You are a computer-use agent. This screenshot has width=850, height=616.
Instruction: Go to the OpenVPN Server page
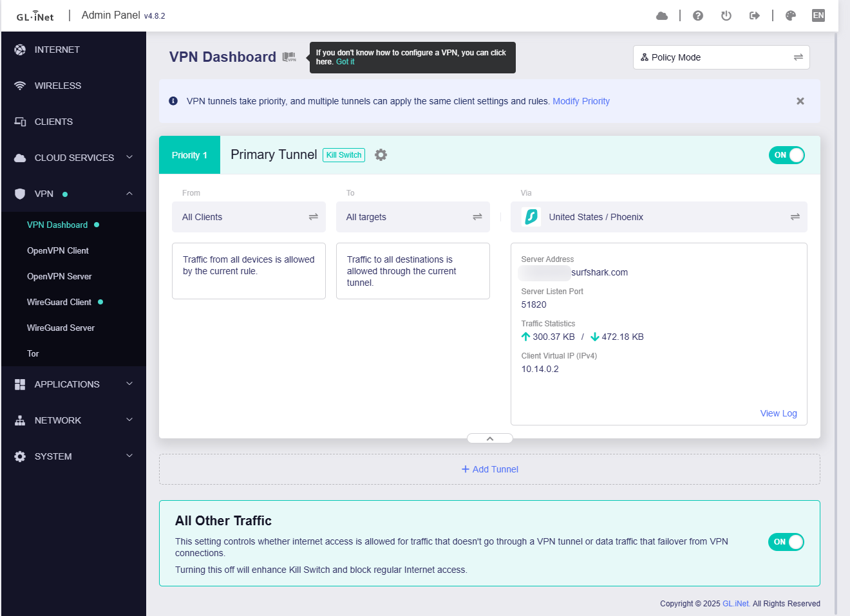[x=59, y=276]
